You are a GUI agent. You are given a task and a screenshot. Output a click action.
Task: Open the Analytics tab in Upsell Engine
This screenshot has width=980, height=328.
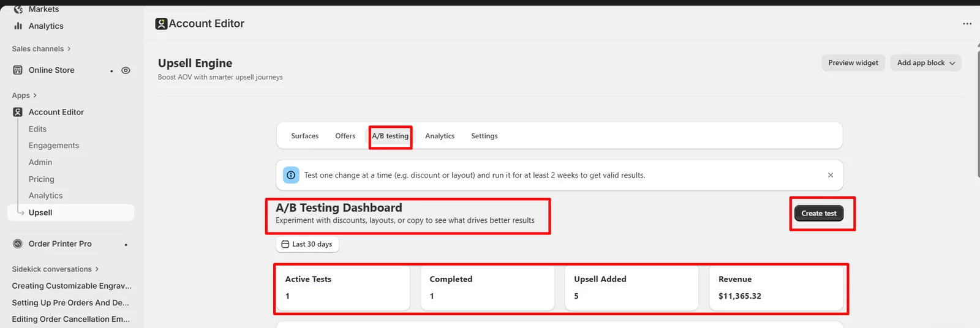pyautogui.click(x=440, y=136)
